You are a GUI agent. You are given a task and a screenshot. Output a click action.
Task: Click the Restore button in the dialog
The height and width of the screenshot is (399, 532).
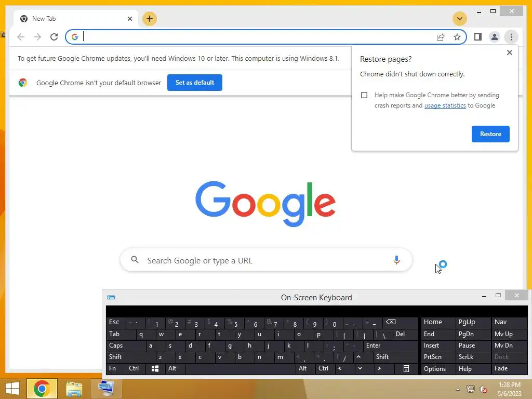tap(490, 134)
